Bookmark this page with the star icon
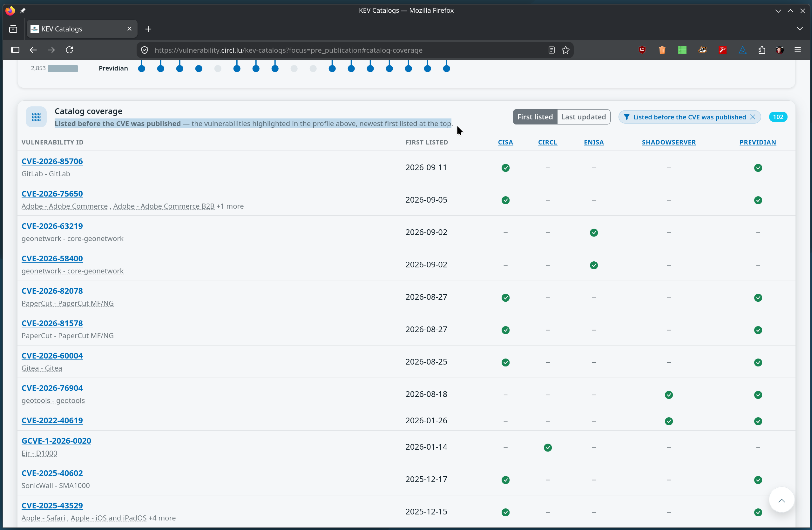This screenshot has height=530, width=812. coord(566,50)
